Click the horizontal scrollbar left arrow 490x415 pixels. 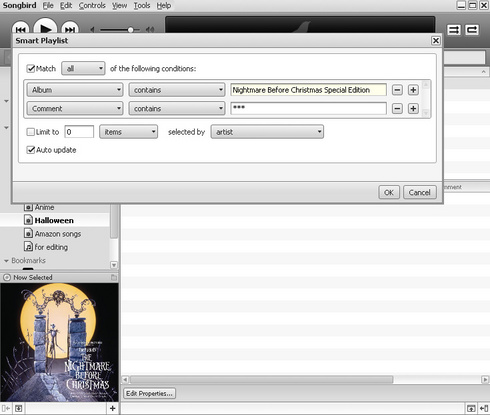125,380
